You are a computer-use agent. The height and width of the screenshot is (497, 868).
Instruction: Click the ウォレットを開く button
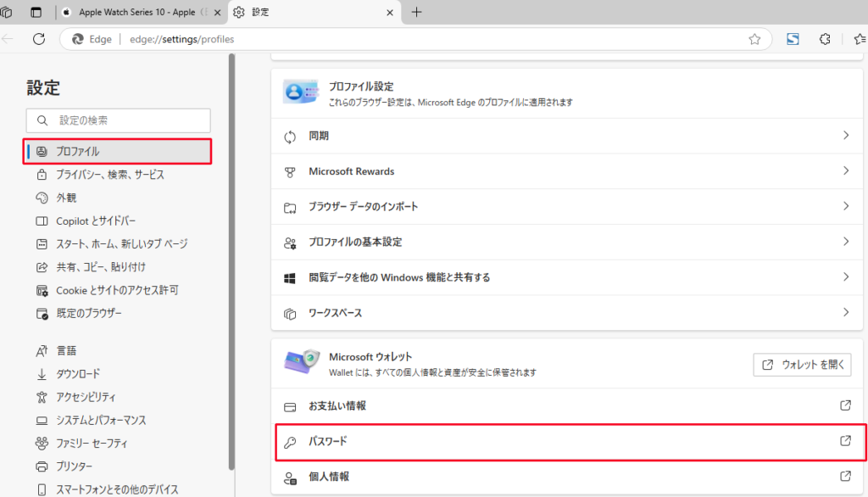click(x=802, y=365)
